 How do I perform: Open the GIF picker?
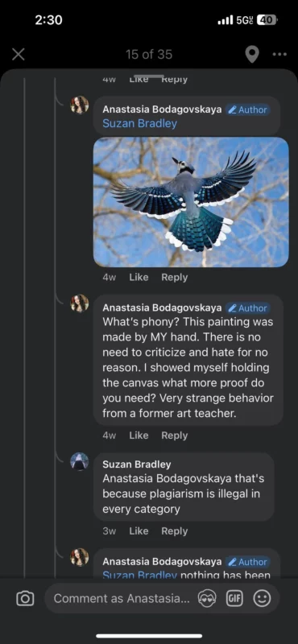(234, 598)
